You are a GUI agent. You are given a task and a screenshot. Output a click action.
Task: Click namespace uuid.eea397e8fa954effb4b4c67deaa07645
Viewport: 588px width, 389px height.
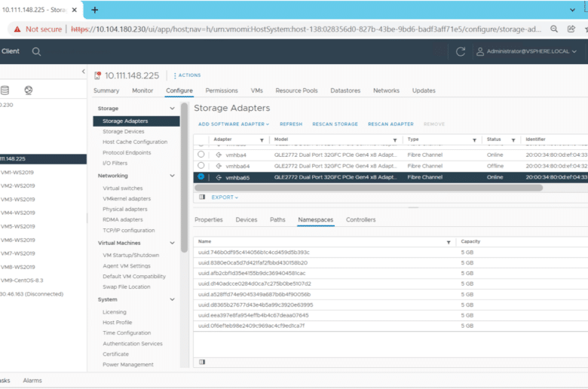click(x=253, y=315)
